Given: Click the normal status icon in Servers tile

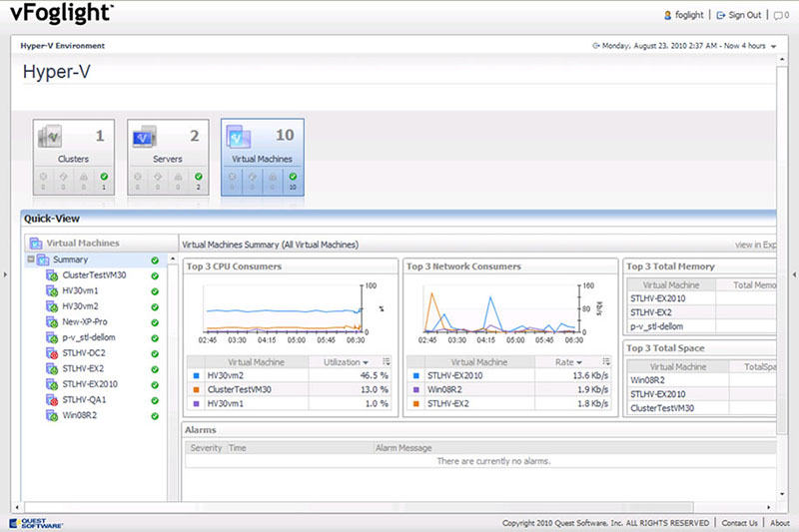Looking at the screenshot, I should 198,177.
